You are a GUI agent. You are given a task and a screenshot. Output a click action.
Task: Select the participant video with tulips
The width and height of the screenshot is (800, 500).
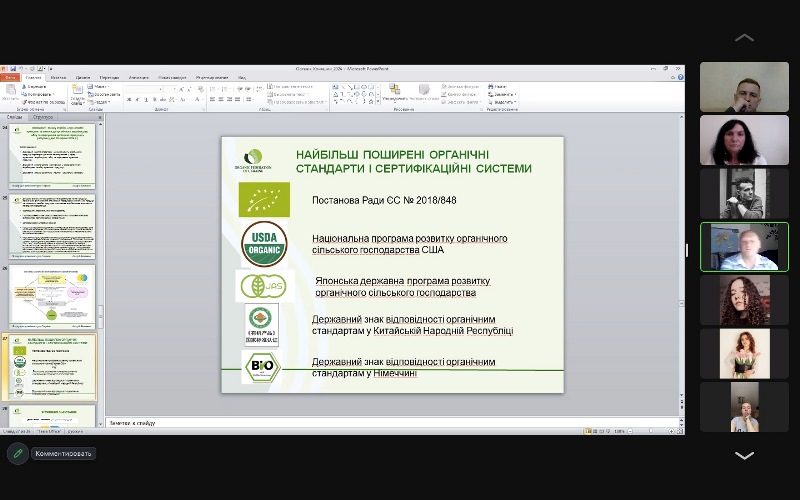744,354
